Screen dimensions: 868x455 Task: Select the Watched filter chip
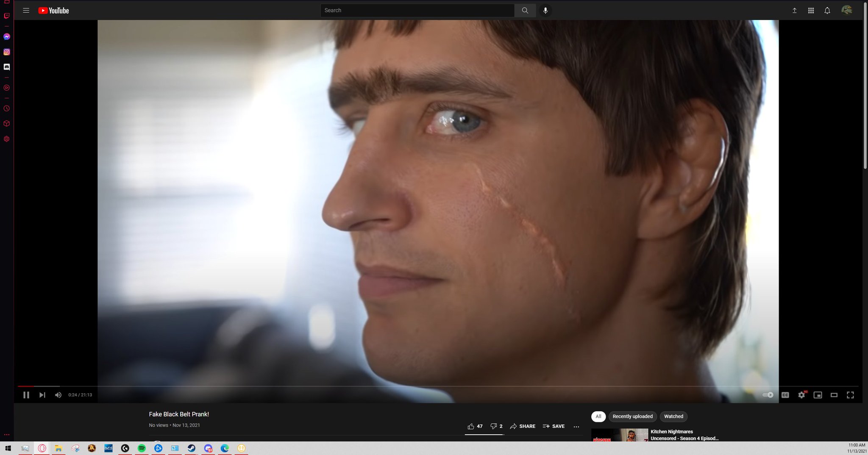pos(673,416)
